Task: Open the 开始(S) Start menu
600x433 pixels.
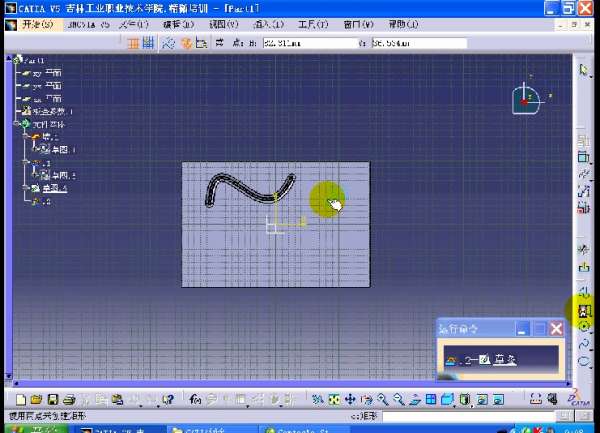Action: point(38,25)
